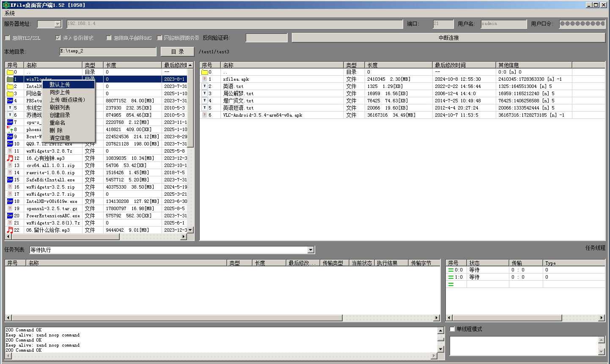Click the file icon for remote xfilea.apk

pyautogui.click(x=205, y=79)
